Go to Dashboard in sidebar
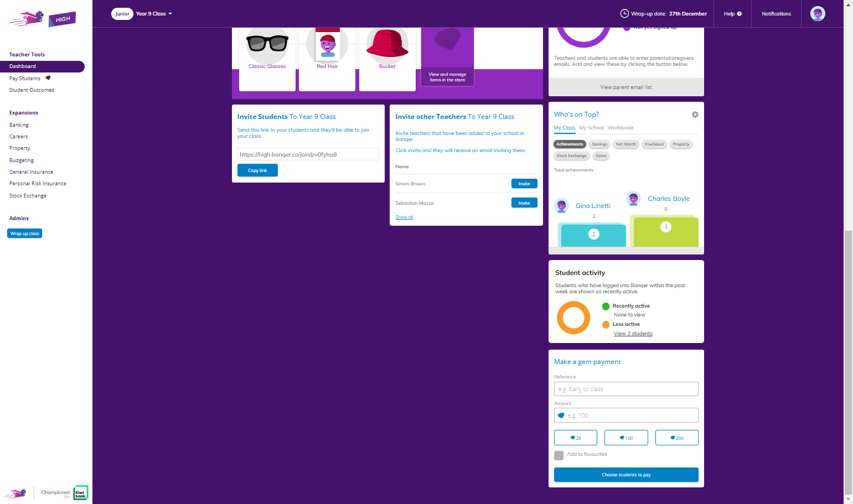Image resolution: width=853 pixels, height=504 pixels. tap(42, 66)
